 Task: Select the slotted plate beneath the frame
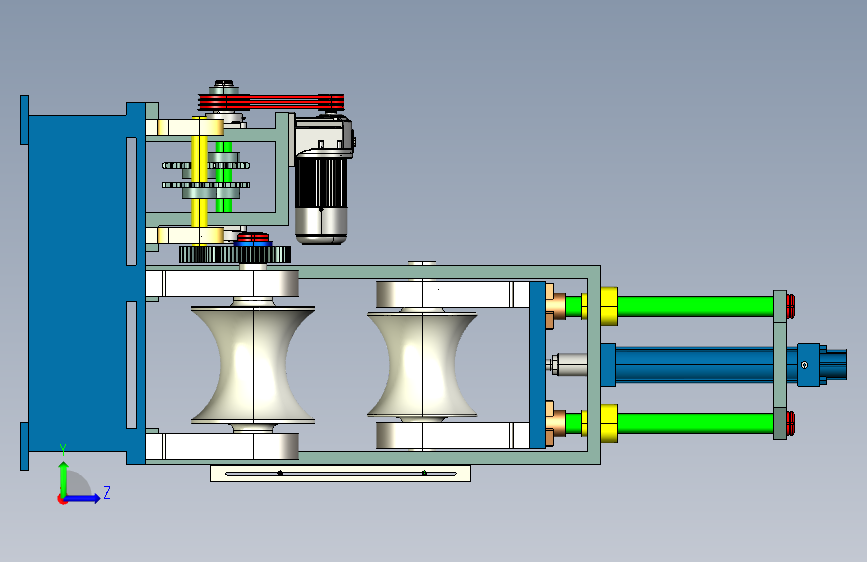coord(340,473)
